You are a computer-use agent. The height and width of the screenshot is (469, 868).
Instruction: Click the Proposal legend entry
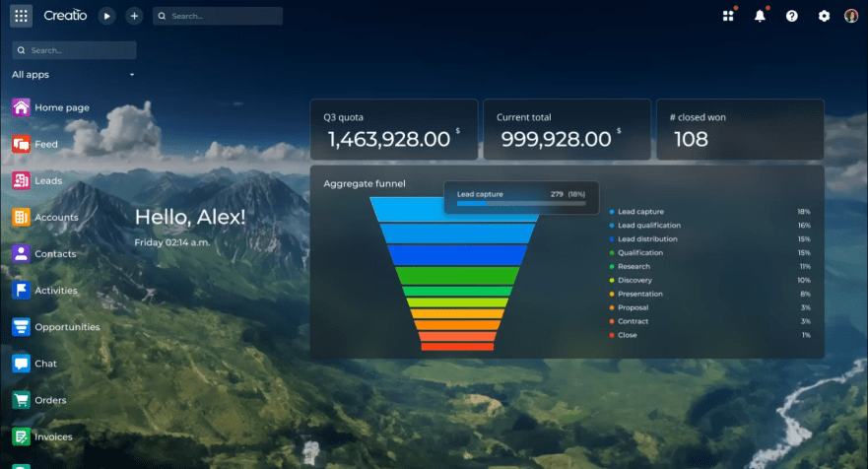[x=633, y=307]
